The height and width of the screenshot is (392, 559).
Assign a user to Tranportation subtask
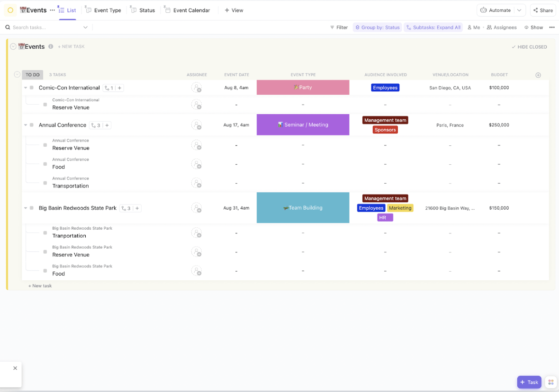pos(197,233)
